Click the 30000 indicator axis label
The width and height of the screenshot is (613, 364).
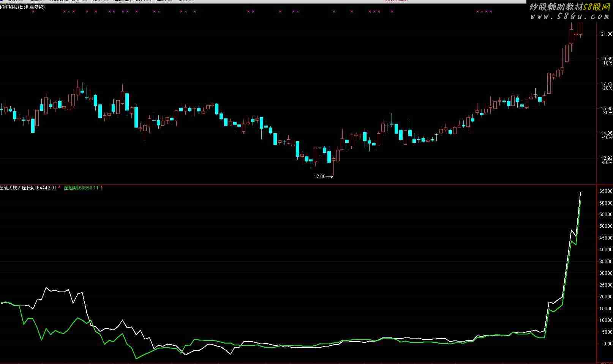pos(606,273)
